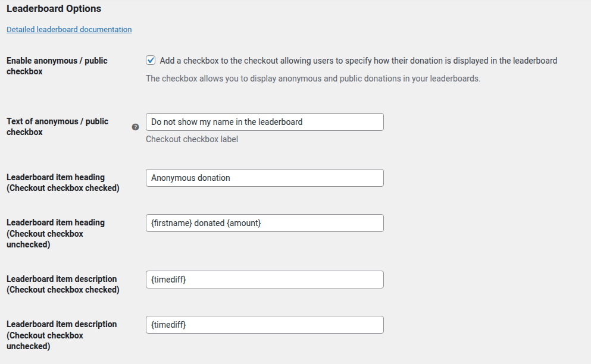Image resolution: width=591 pixels, height=364 pixels.
Task: Click the 'Enable anonymous / public checkbox' label
Action: [57, 65]
